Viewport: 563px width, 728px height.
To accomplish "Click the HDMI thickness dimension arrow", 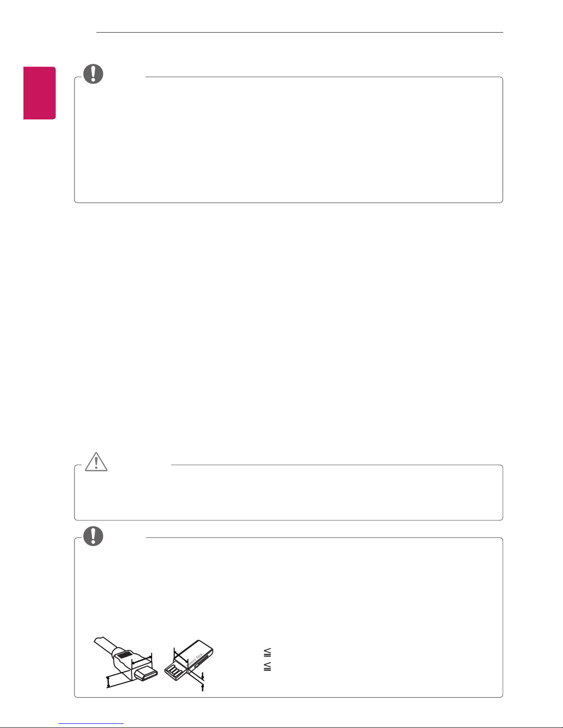I will 108,683.
